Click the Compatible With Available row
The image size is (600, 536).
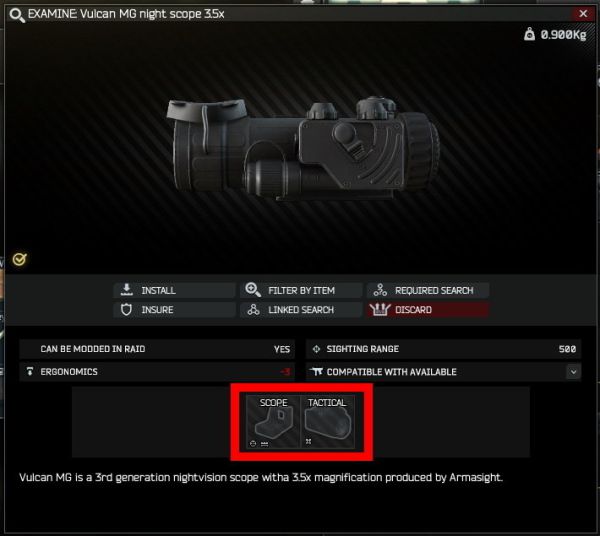tap(443, 372)
